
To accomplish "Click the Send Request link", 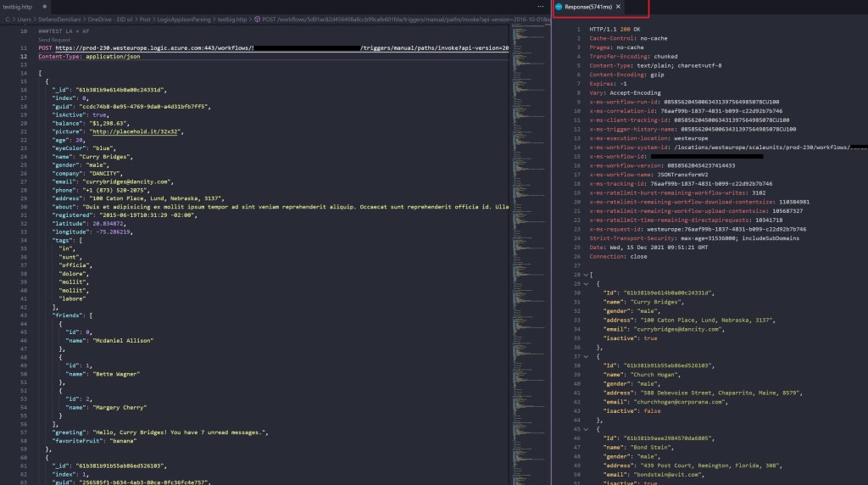I will [x=55, y=40].
